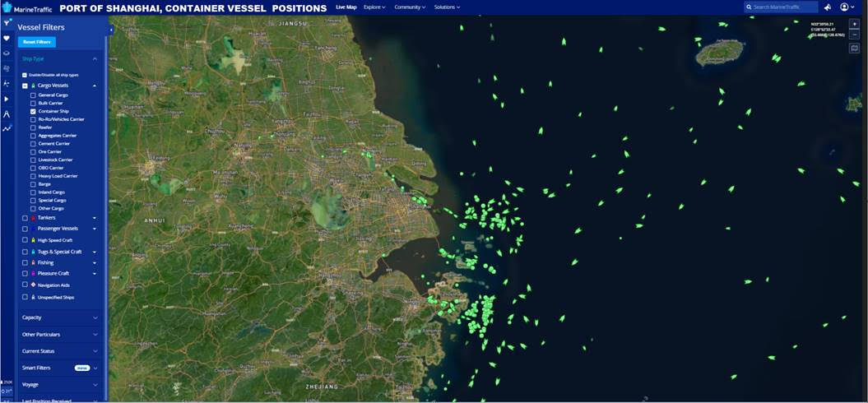Expand the Capacity filter section
Viewport: 868px width, 403px height.
coord(59,317)
